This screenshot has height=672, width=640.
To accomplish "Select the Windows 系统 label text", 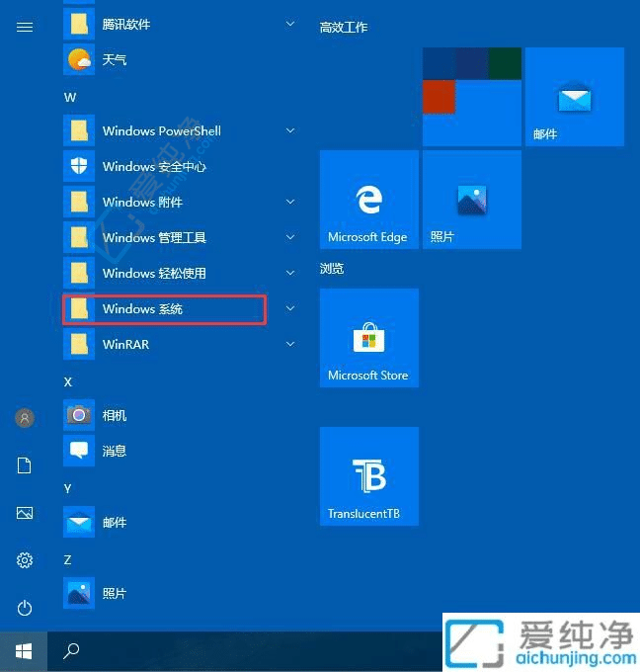I will 142,308.
